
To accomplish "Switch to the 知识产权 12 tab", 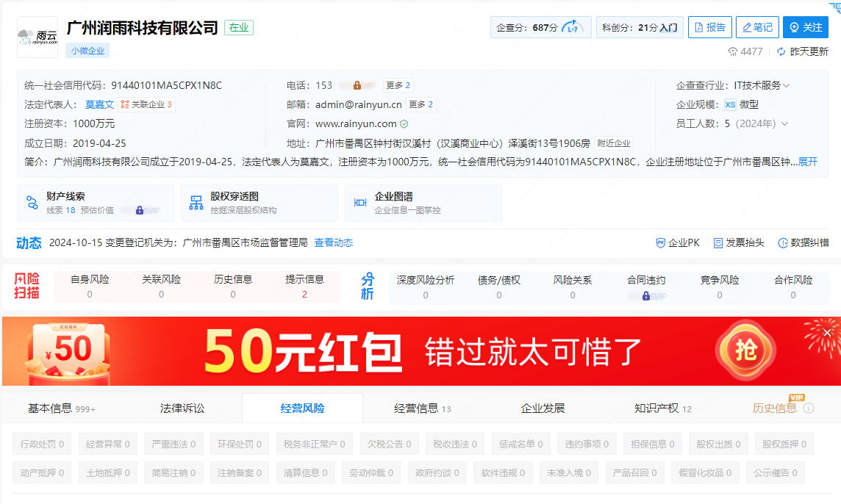I will coord(663,408).
